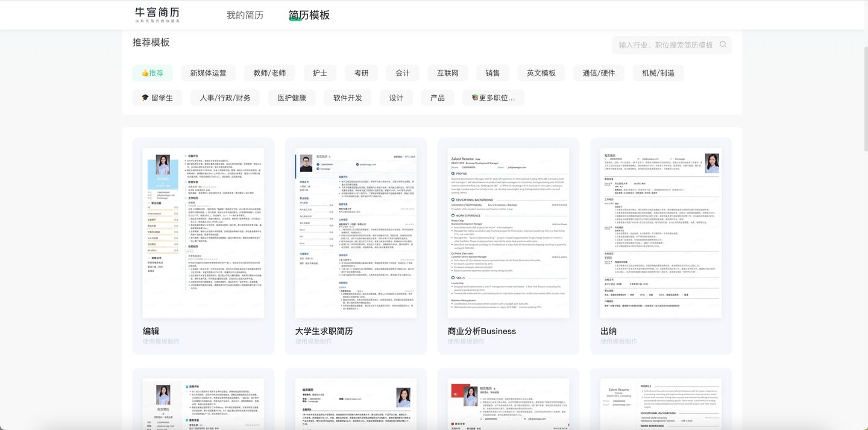Click 使用模板制作 under 出纳
Image resolution: width=868 pixels, height=430 pixels.
pyautogui.click(x=618, y=341)
